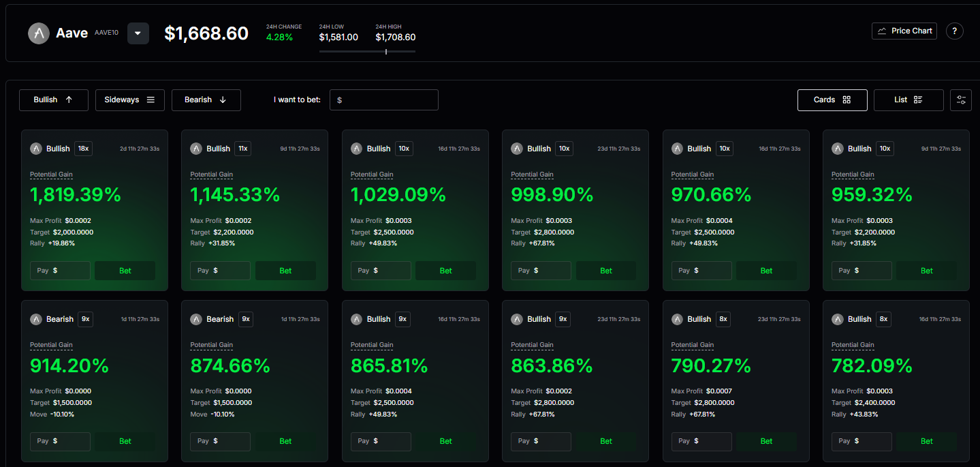Image resolution: width=980 pixels, height=467 pixels.
Task: Click Bet on the 1,819.39% card
Action: (x=125, y=271)
